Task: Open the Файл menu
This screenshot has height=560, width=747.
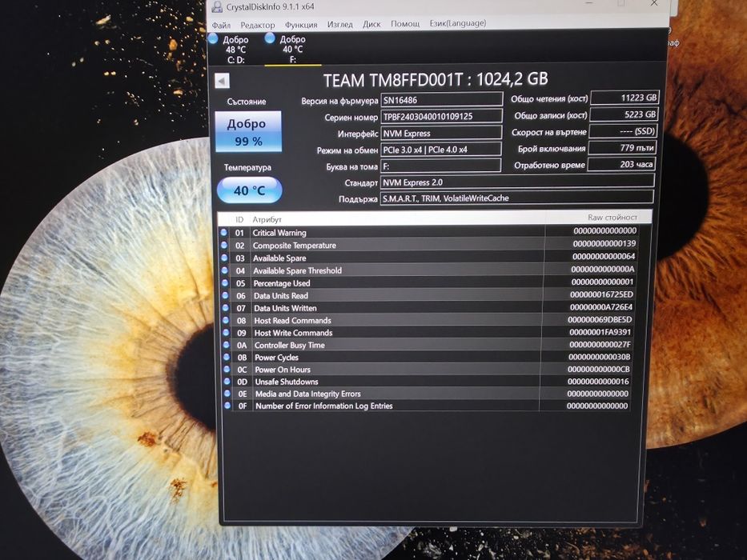Action: 220,25
